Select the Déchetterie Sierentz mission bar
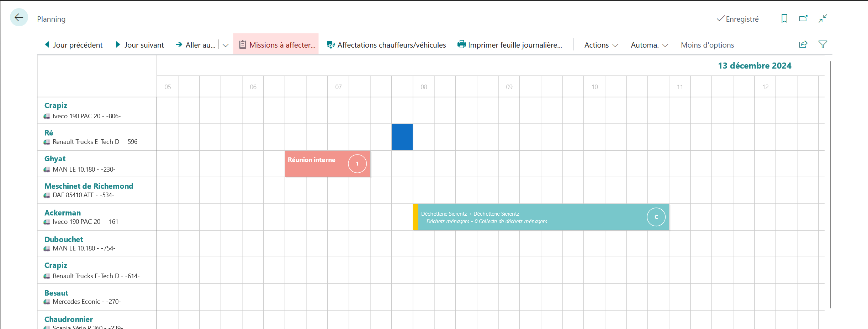Viewport: 868px width, 329px height. point(541,217)
